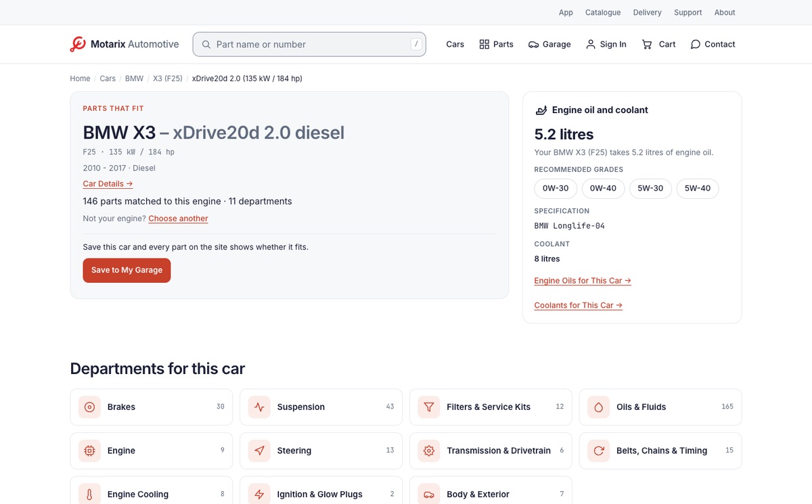
Task: Go to Home in the breadcrumb
Action: pos(80,78)
